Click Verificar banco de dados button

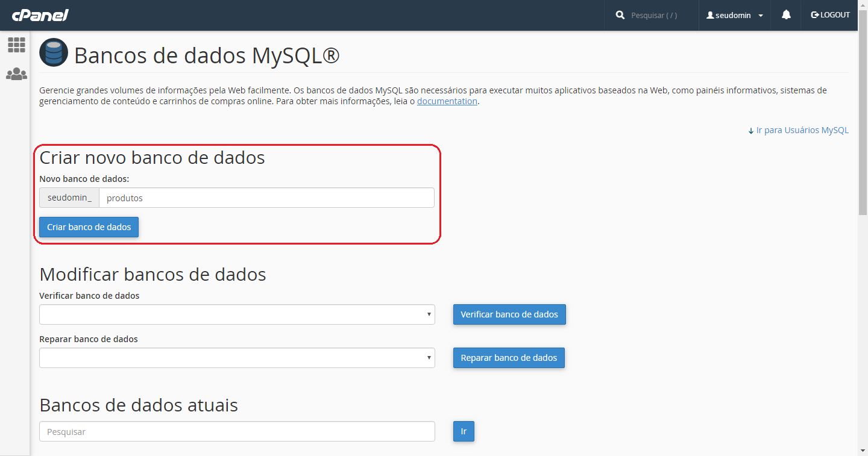(509, 314)
